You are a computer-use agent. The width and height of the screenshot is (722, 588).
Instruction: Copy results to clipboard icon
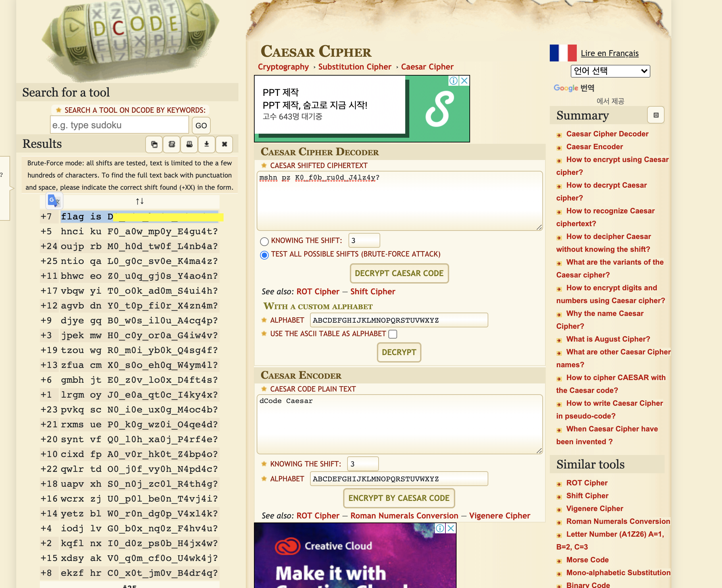[154, 144]
